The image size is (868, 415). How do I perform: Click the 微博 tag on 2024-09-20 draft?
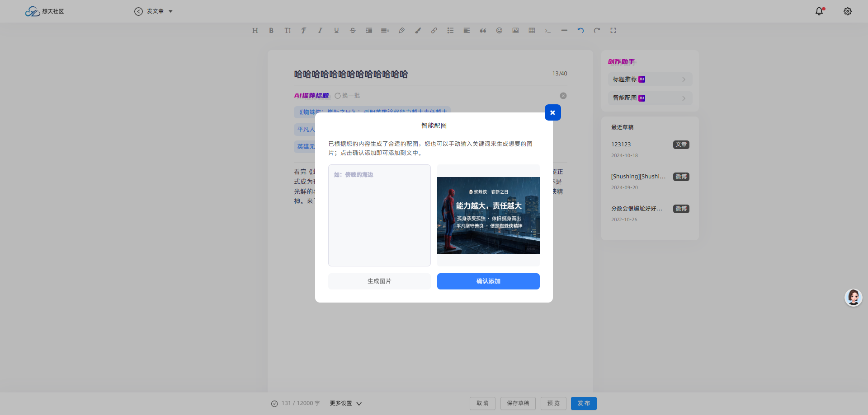click(x=681, y=177)
